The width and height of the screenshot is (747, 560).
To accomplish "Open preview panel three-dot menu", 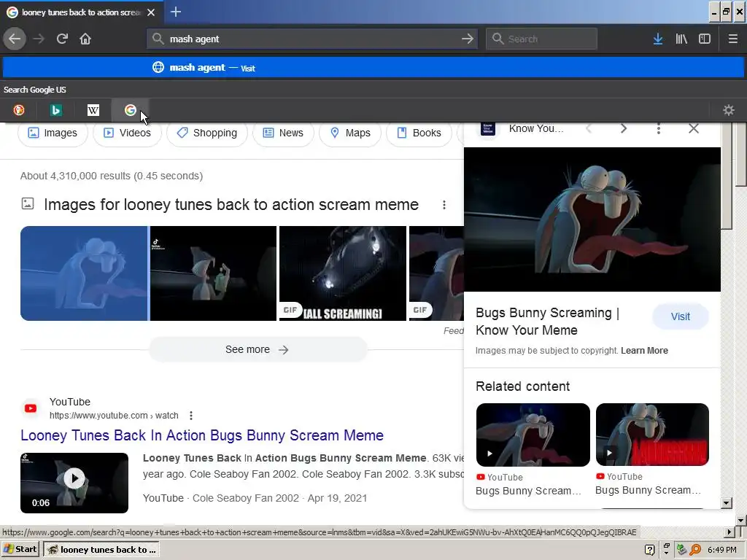I will [659, 128].
